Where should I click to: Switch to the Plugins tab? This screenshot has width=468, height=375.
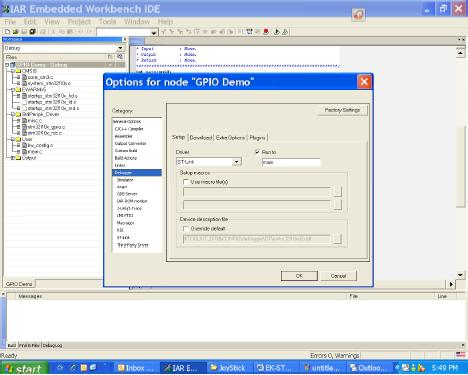pyautogui.click(x=257, y=137)
